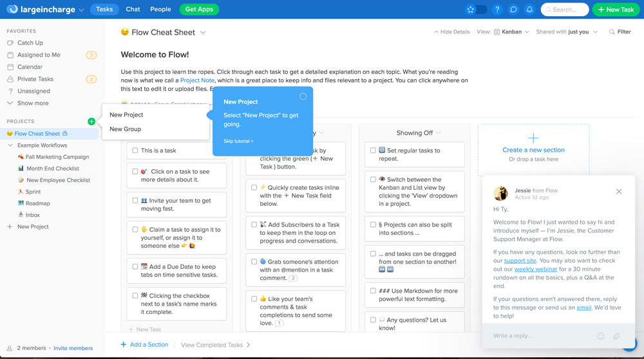Click the Write a reply field
Image resolution: width=644 pixels, height=359 pixels.
click(542, 336)
